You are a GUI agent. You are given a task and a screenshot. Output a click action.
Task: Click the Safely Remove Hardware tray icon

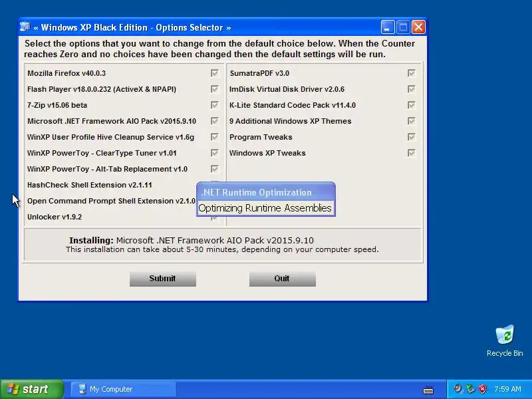pos(470,389)
